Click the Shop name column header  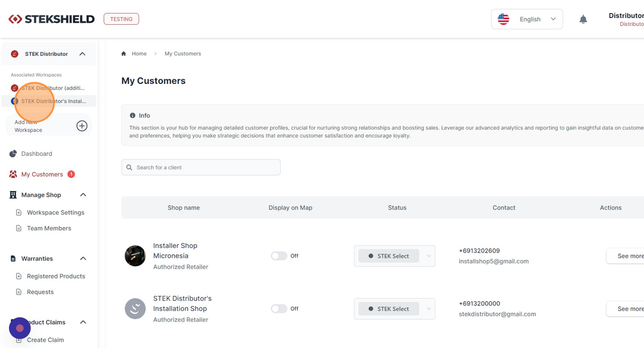(x=183, y=208)
